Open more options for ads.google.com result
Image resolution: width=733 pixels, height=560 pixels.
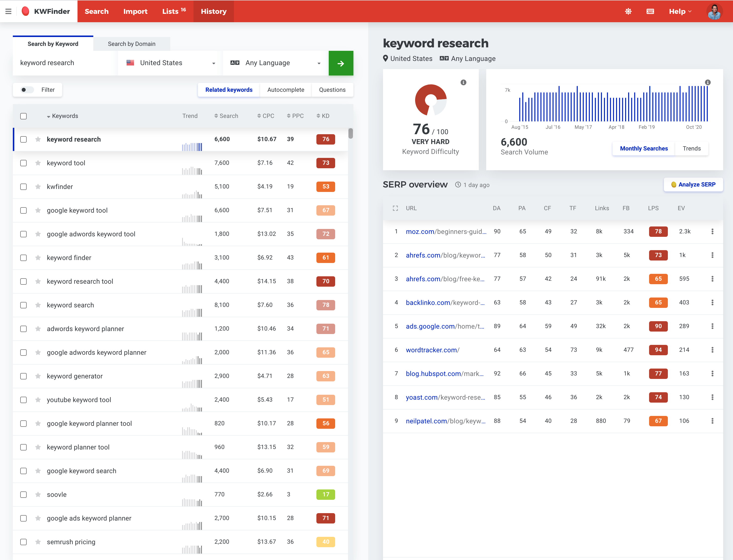[x=712, y=326]
